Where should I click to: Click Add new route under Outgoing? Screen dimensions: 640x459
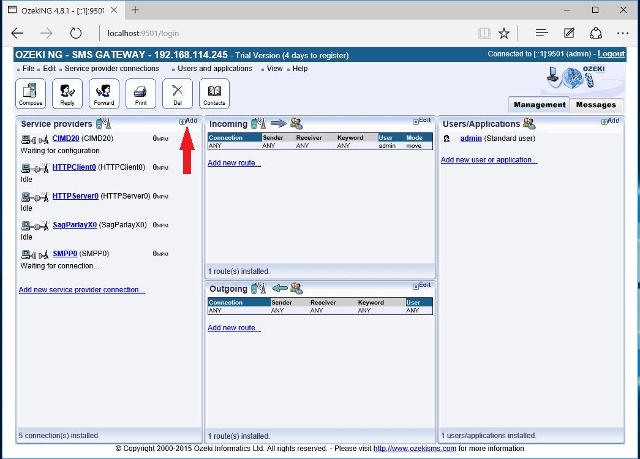point(234,328)
